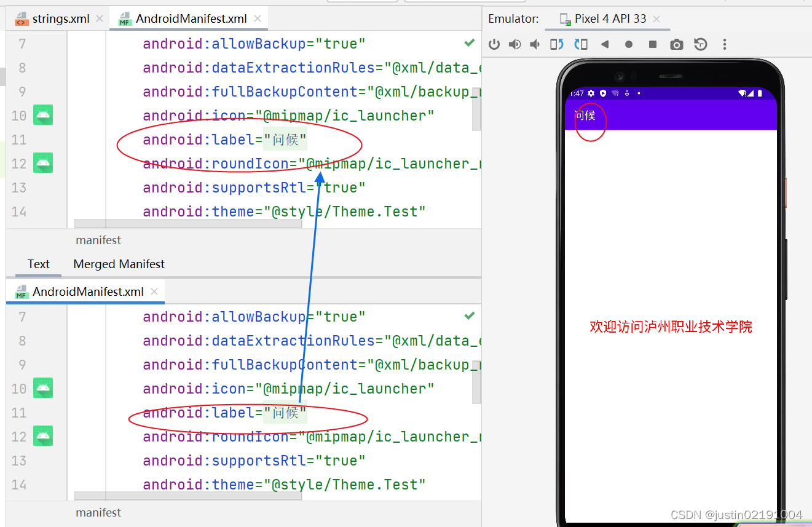
Task: Click Android gutter icon on line 12, lower editor
Action: point(42,436)
